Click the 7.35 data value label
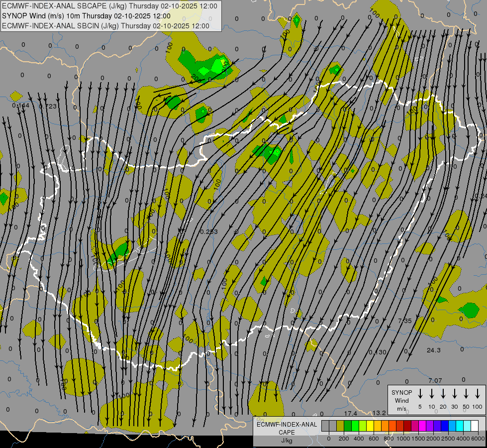The image size is (487, 448). (405, 321)
